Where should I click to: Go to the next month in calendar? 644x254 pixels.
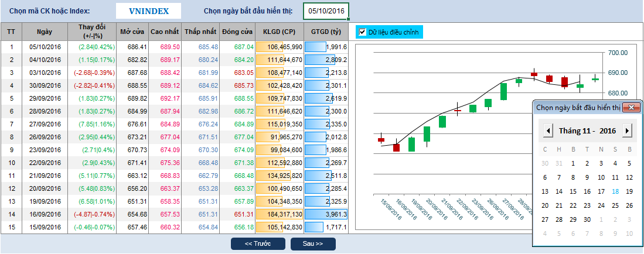tap(627, 131)
